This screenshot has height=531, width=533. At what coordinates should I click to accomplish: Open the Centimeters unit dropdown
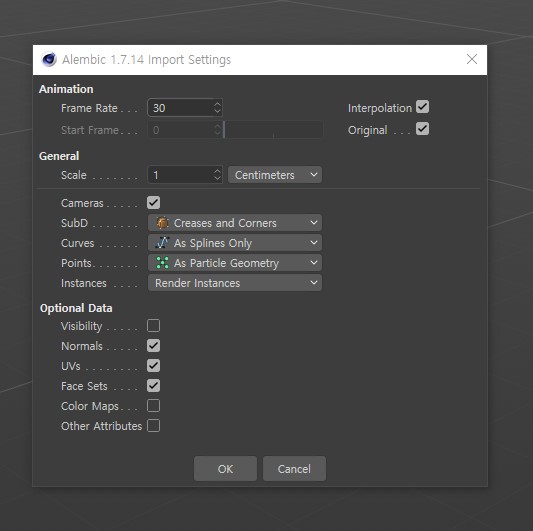pos(275,175)
